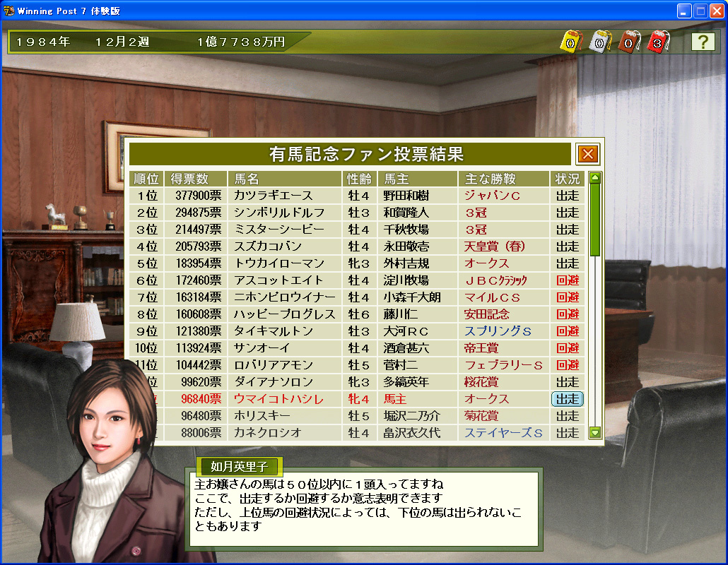Click the 安田記念 main win entry

click(486, 314)
